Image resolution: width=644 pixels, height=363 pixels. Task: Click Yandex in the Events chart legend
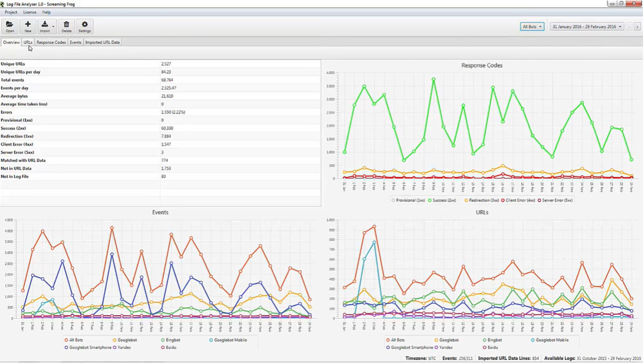click(x=122, y=348)
